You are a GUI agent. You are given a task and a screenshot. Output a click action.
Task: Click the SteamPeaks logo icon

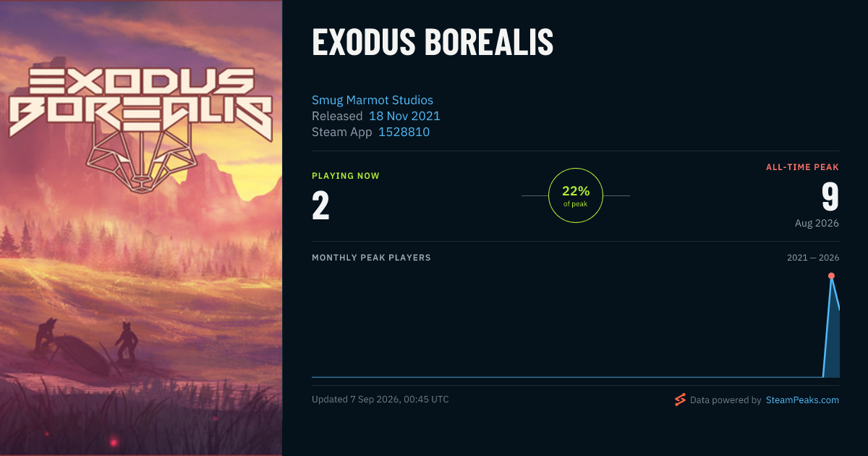680,400
